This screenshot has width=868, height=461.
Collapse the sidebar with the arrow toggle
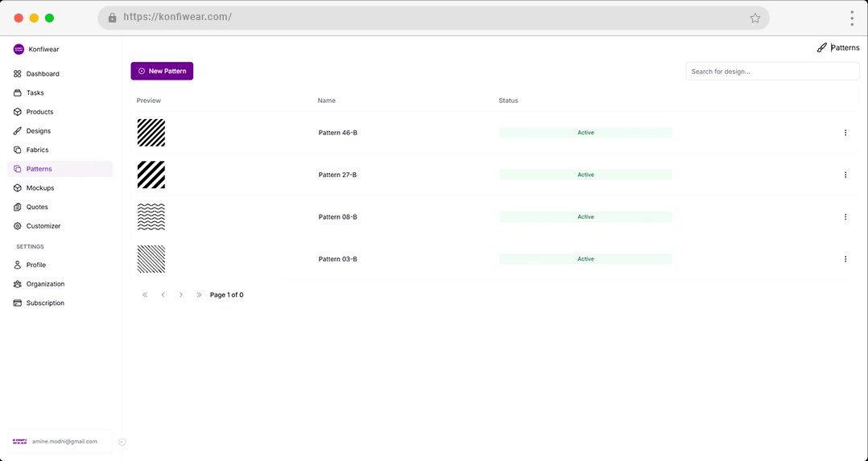122,442
